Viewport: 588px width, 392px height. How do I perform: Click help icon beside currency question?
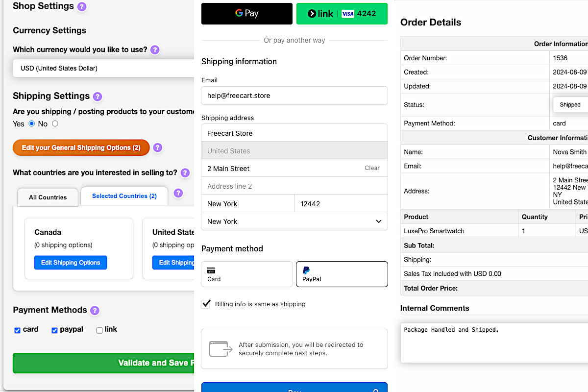[155, 49]
